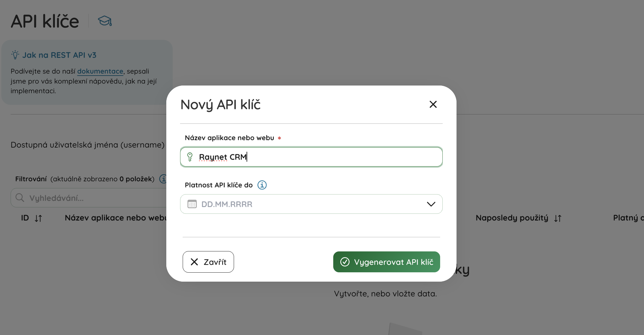Click the Vygenerovat API klíč button
This screenshot has height=335, width=644.
tap(387, 262)
